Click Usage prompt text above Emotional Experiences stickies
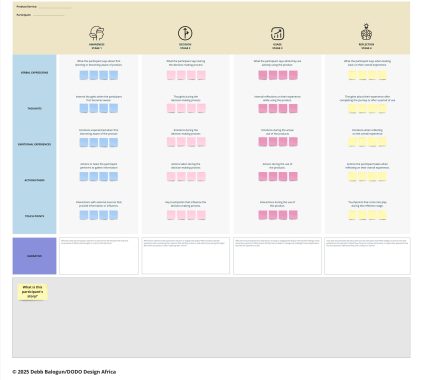421x380 pixels. 277,132
